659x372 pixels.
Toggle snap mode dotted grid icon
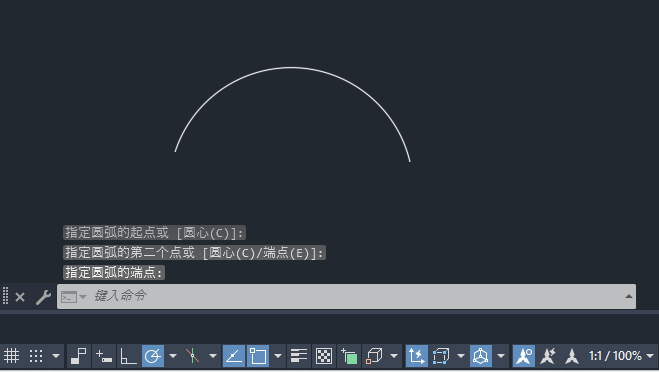point(36,356)
